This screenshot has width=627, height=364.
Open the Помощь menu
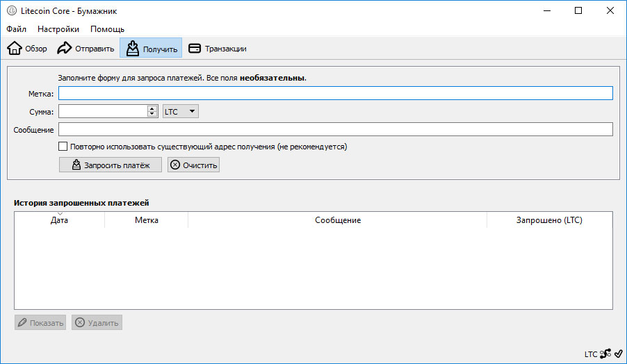pos(107,29)
